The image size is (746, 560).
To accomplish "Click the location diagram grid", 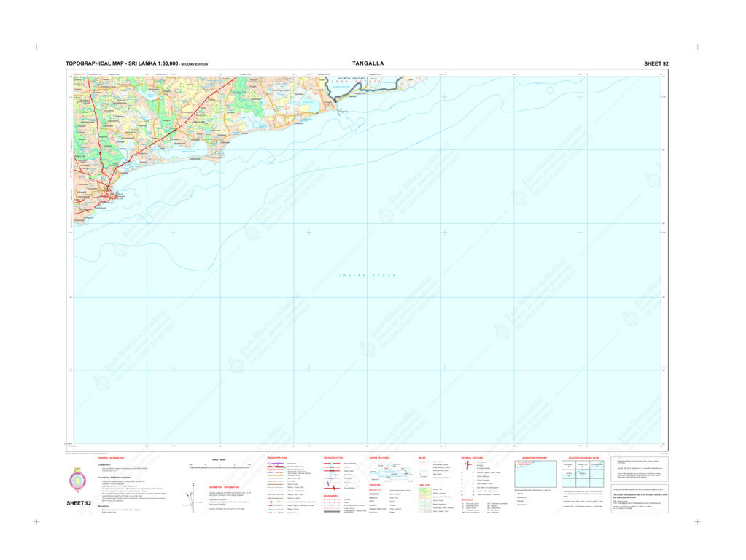I will 583,474.
